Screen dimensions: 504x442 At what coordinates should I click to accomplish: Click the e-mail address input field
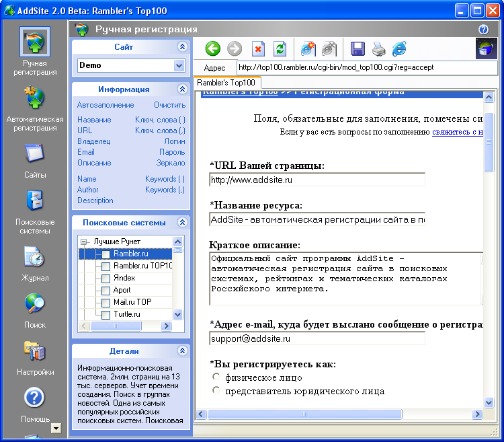click(317, 338)
